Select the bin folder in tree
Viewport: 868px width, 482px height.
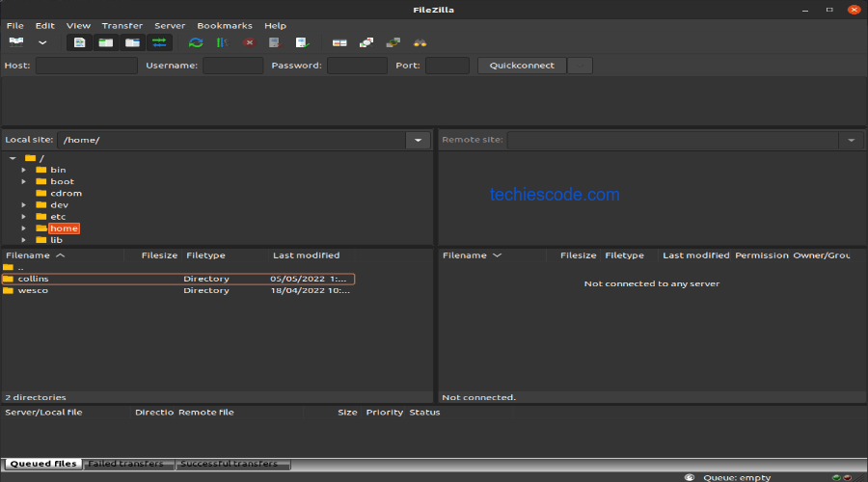(x=58, y=170)
